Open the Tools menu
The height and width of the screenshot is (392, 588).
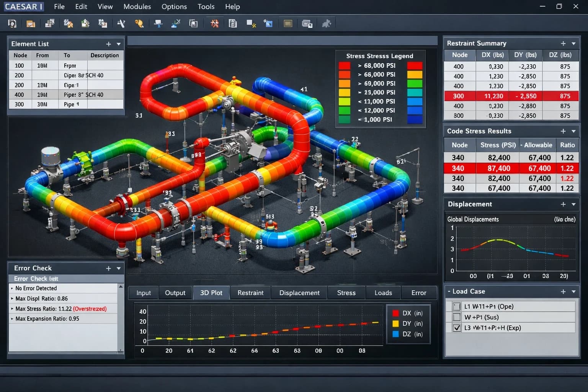coord(206,7)
